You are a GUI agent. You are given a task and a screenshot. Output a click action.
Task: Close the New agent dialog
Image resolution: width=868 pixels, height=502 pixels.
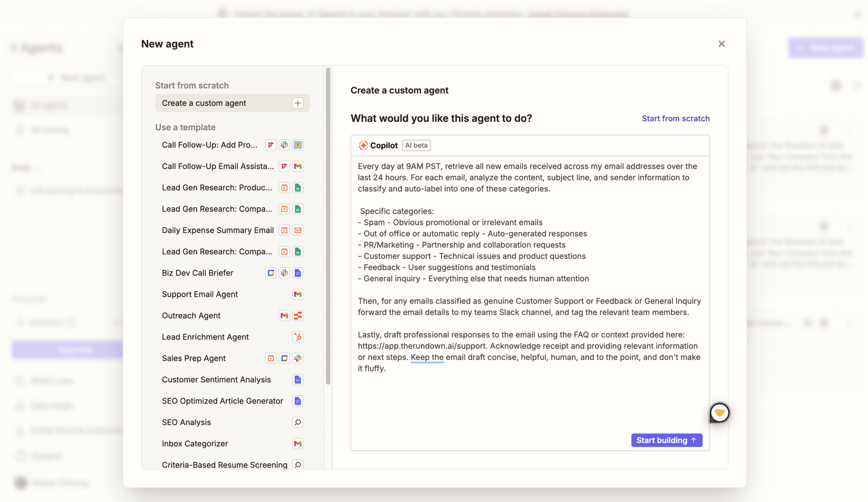click(722, 44)
